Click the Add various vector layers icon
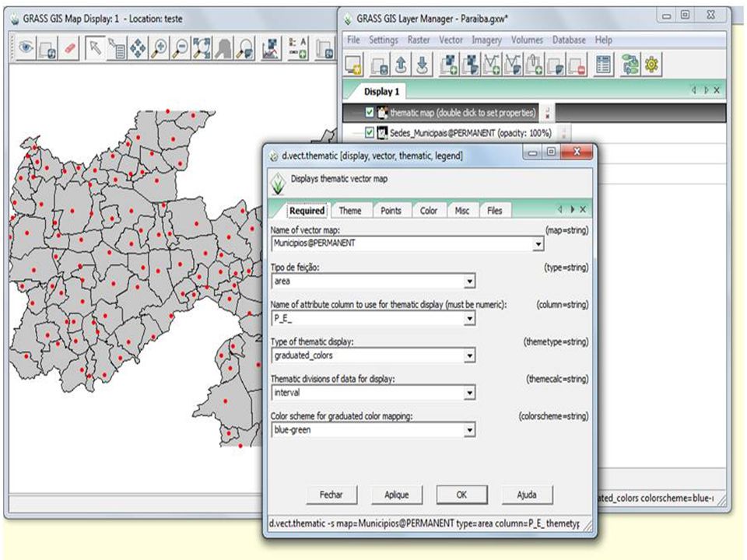The height and width of the screenshot is (560, 747). pyautogui.click(x=513, y=65)
